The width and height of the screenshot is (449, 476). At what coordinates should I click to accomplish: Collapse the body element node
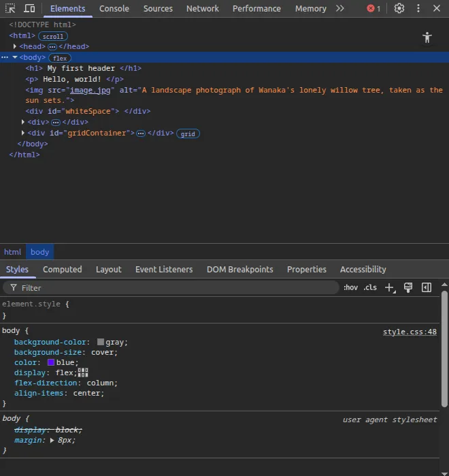[x=14, y=57]
